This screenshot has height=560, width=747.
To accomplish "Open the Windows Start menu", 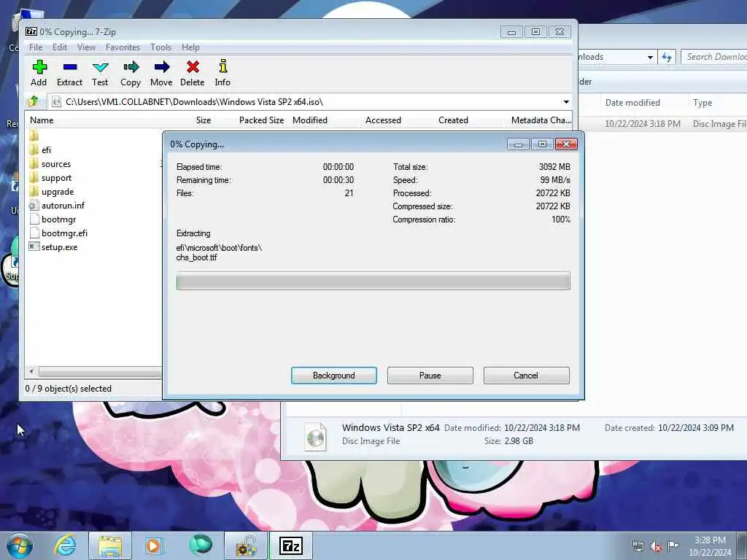I will (x=20, y=545).
